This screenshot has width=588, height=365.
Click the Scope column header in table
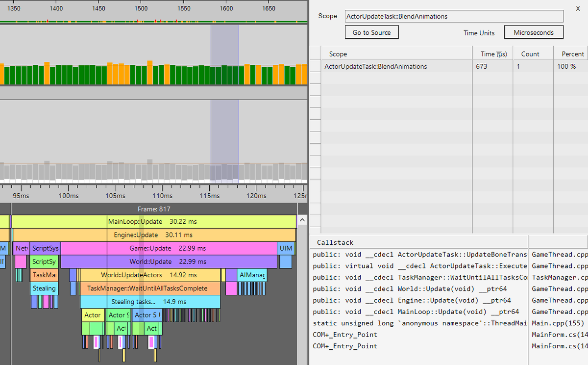click(x=397, y=54)
